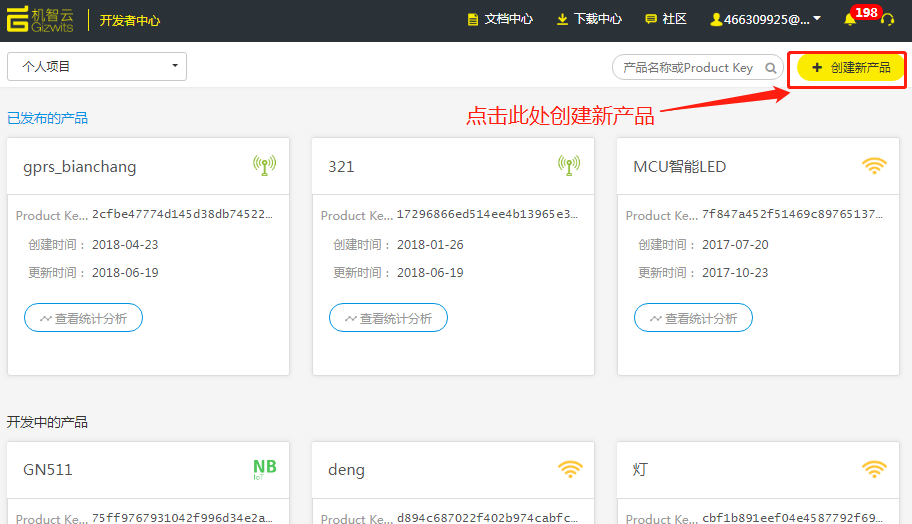Click the antenna icon on product 321
Viewport: 912px width, 524px height.
click(x=569, y=166)
